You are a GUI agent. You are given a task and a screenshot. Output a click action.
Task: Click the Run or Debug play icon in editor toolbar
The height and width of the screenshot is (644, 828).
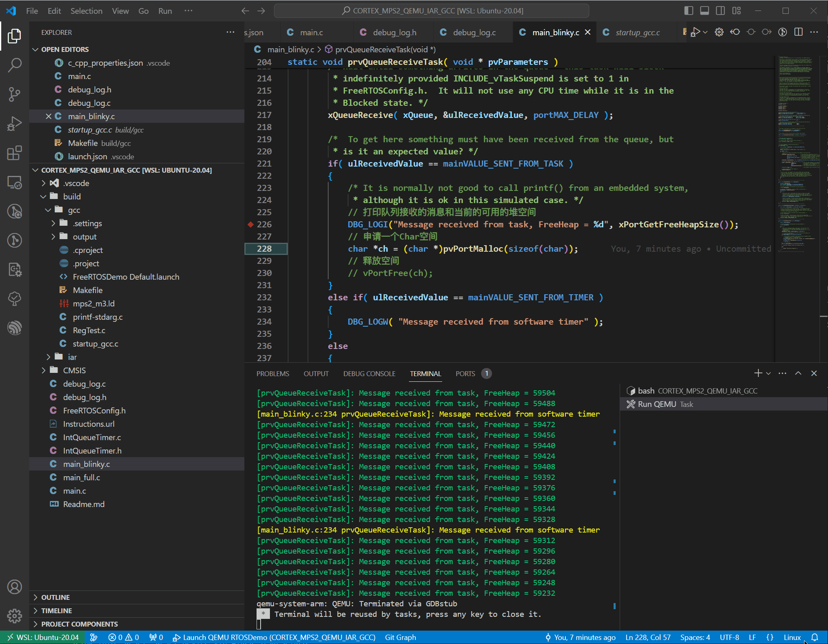pyautogui.click(x=696, y=32)
